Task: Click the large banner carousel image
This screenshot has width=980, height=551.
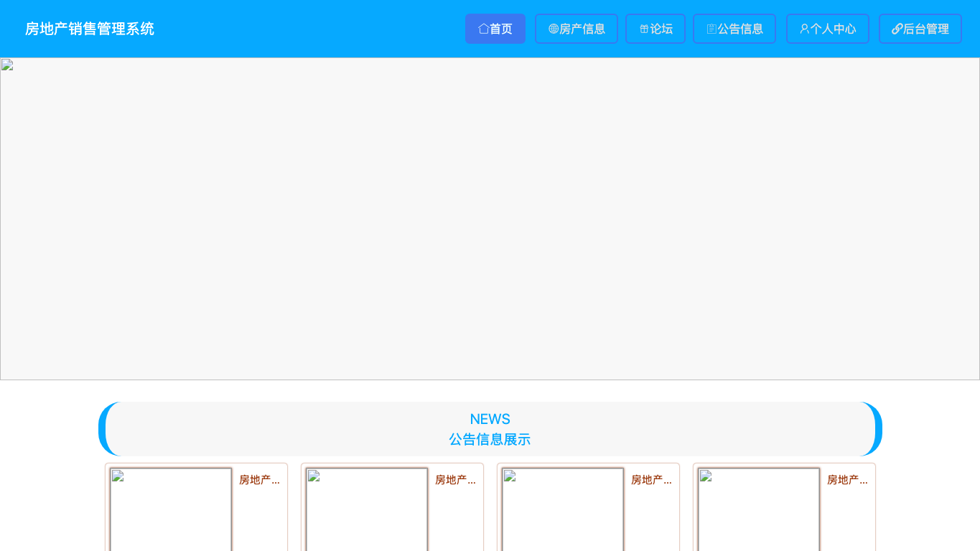Action: click(490, 219)
